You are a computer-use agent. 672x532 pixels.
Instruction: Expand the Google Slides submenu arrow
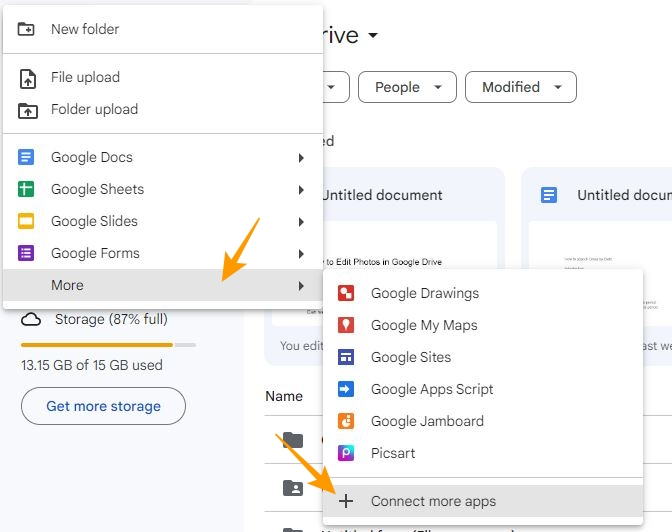(301, 222)
